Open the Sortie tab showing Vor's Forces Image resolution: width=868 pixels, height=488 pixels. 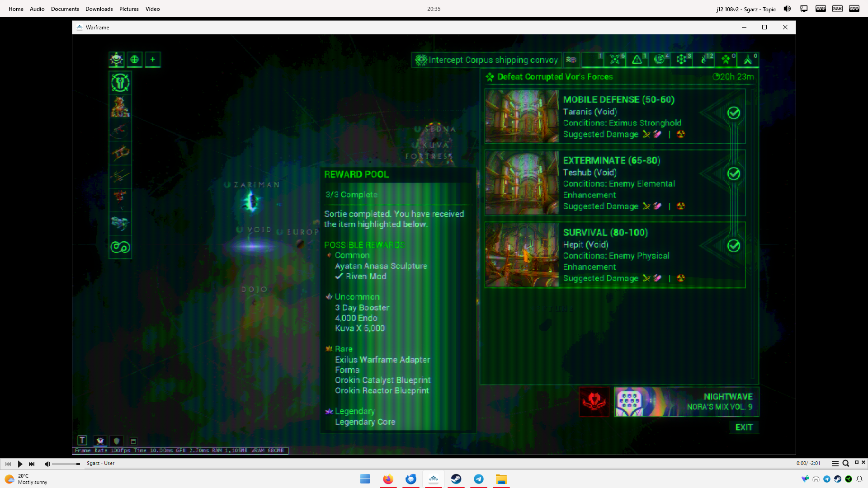[x=726, y=60]
